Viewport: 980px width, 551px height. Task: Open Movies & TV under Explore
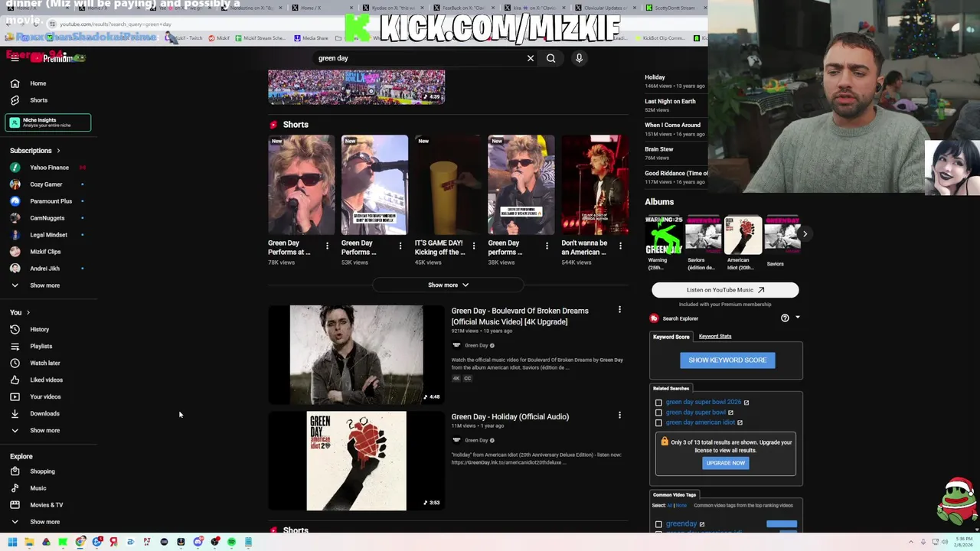[47, 505]
